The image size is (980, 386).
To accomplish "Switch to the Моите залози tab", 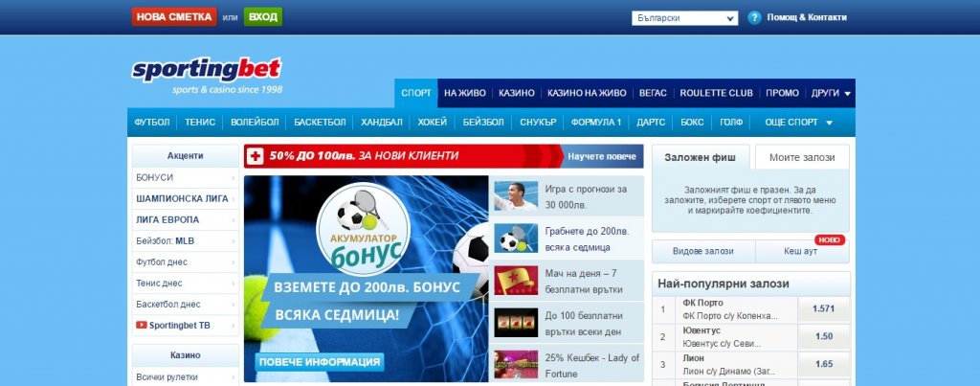I will tap(802, 157).
